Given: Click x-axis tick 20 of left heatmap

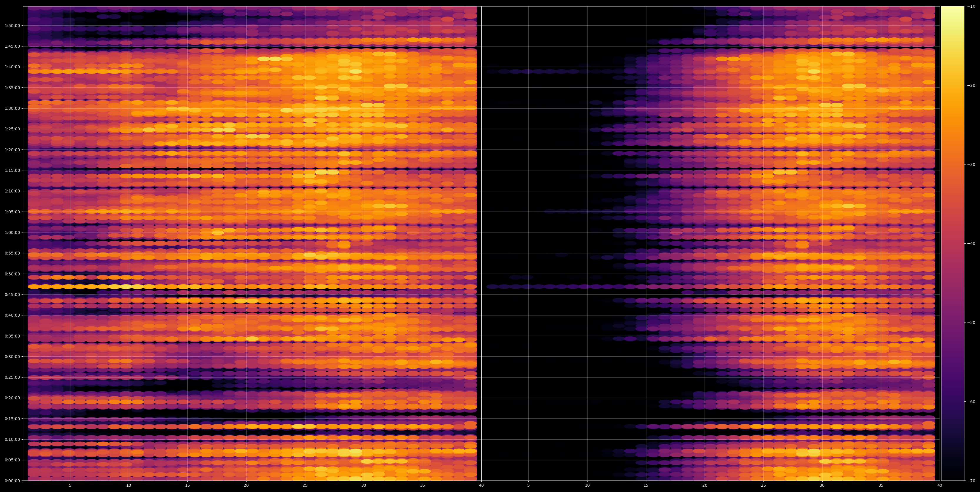Looking at the screenshot, I should pos(246,486).
